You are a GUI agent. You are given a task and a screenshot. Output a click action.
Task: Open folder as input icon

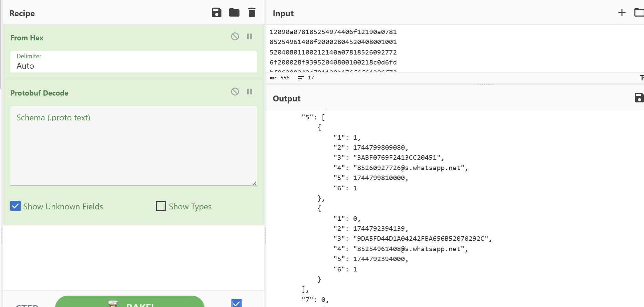click(638, 13)
